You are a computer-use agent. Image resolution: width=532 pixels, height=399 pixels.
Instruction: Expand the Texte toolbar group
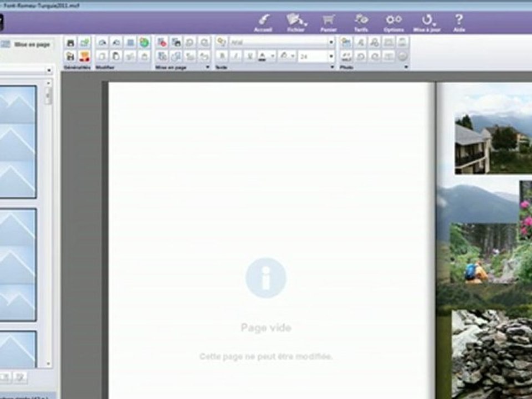(332, 67)
